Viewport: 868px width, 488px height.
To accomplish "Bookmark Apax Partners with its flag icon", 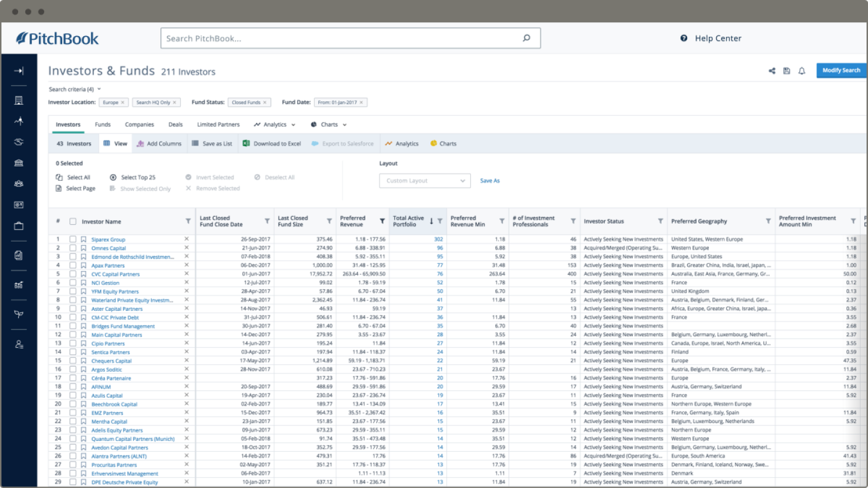I will tap(83, 265).
